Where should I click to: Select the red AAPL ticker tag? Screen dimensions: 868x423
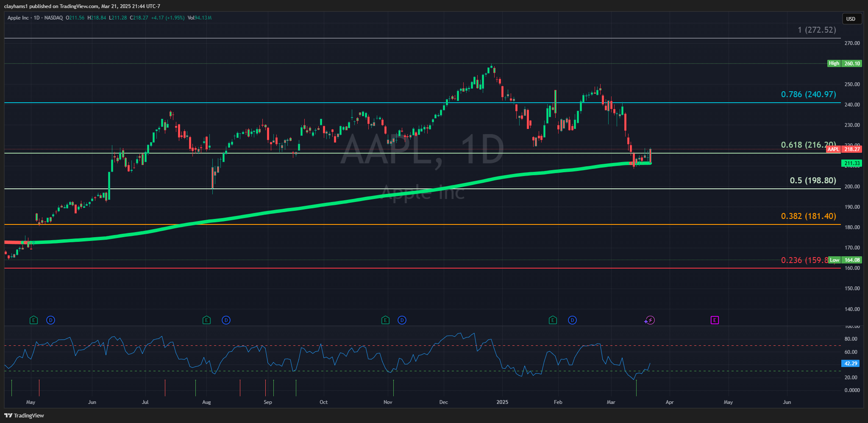tap(833, 149)
